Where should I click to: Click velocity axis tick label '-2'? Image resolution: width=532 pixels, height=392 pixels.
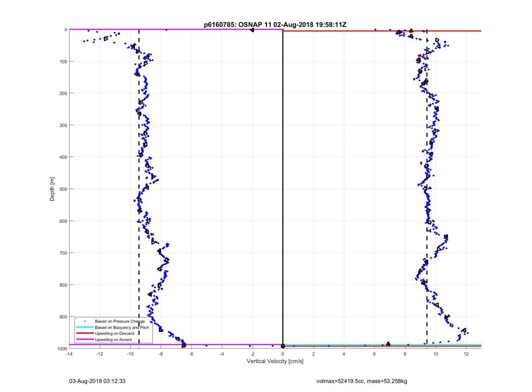pyautogui.click(x=252, y=354)
